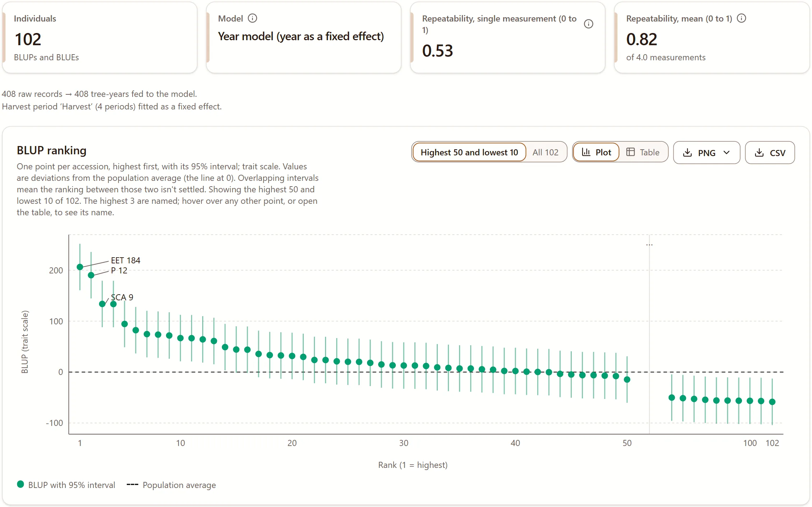Viewport: 812px width, 507px height.
Task: Expand the PNG download options chevron
Action: [727, 152]
